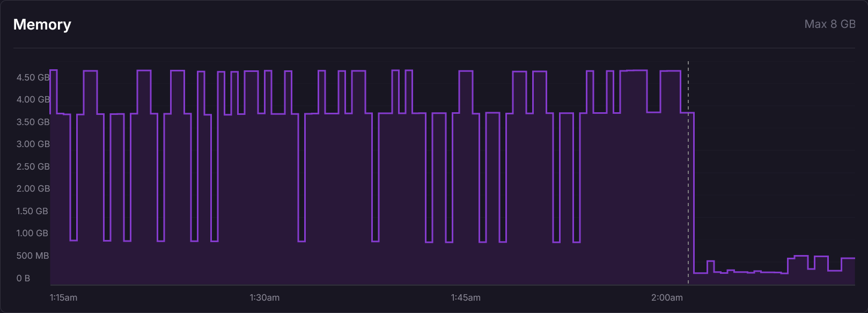Click the dashed vertical deployment marker line
The width and height of the screenshot is (868, 313).
(x=688, y=172)
